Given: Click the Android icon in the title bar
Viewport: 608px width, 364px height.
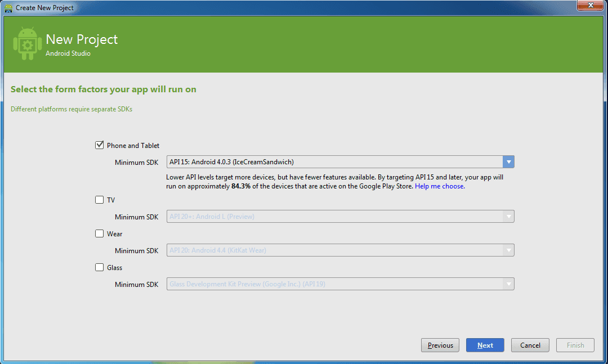Looking at the screenshot, I should coord(8,8).
